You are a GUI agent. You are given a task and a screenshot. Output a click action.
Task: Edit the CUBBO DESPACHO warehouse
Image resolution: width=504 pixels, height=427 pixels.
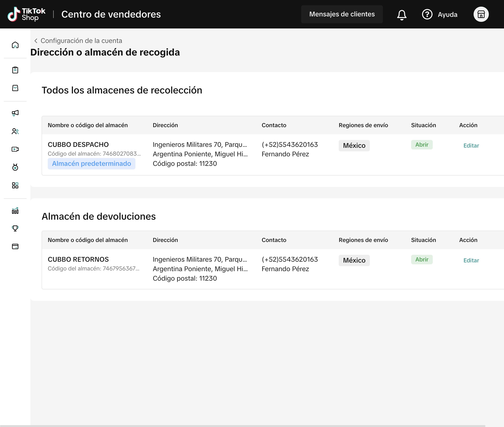point(471,146)
